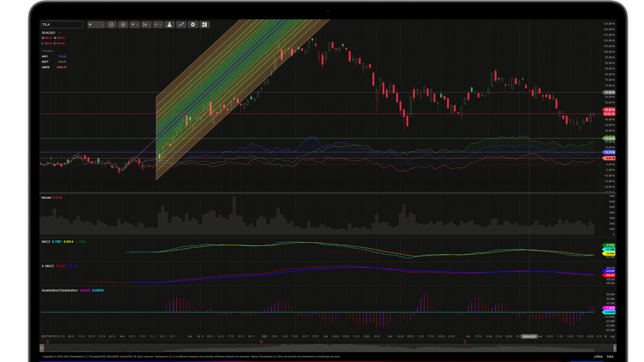This screenshot has width=644, height=362.
Task: Enable logarithmic scale with Log button
Action: pos(613,336)
